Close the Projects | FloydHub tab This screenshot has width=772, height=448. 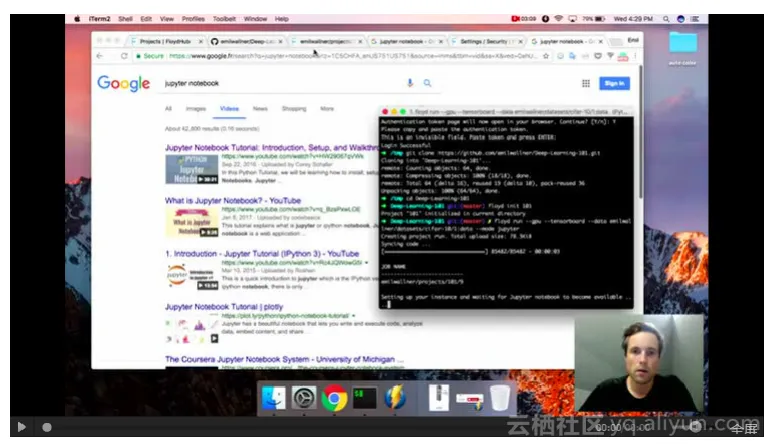[x=200, y=42]
